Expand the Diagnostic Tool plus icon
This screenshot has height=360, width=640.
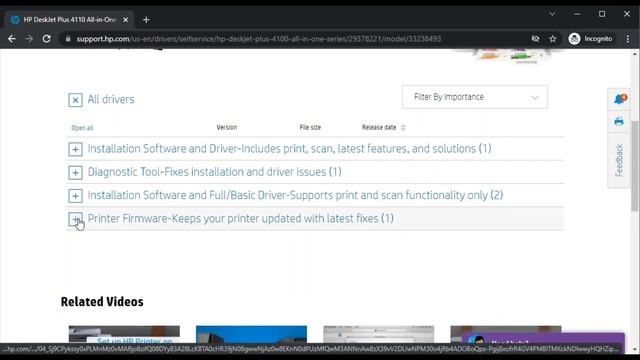click(x=75, y=173)
